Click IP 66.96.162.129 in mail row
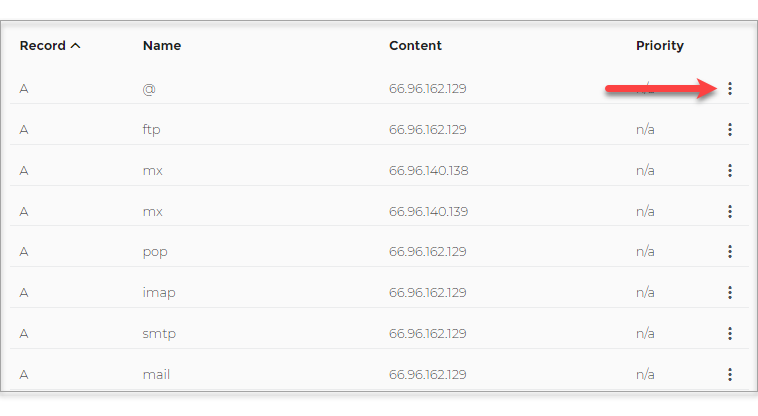 (x=428, y=374)
